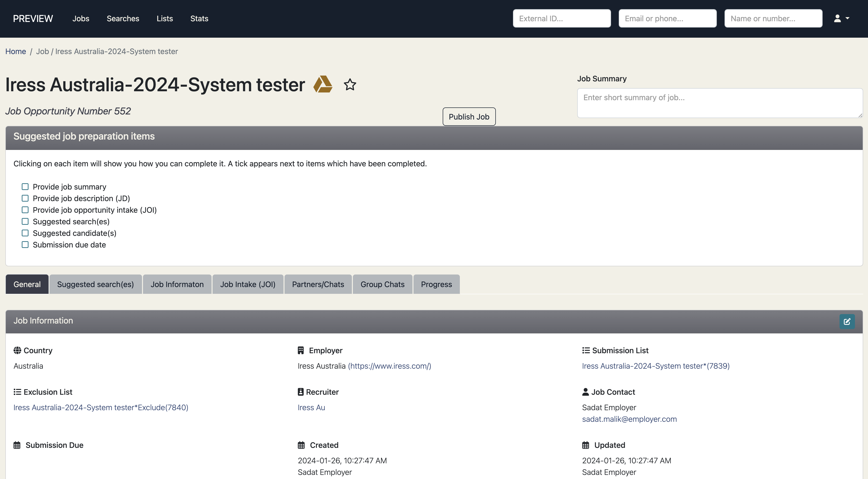868x479 pixels.
Task: Open the user account dropdown menu
Action: click(841, 19)
